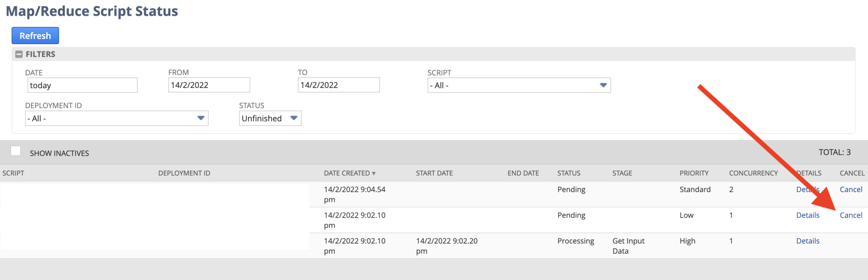868x280 pixels.
Task: Click the blue Refresh button
Action: coord(35,36)
